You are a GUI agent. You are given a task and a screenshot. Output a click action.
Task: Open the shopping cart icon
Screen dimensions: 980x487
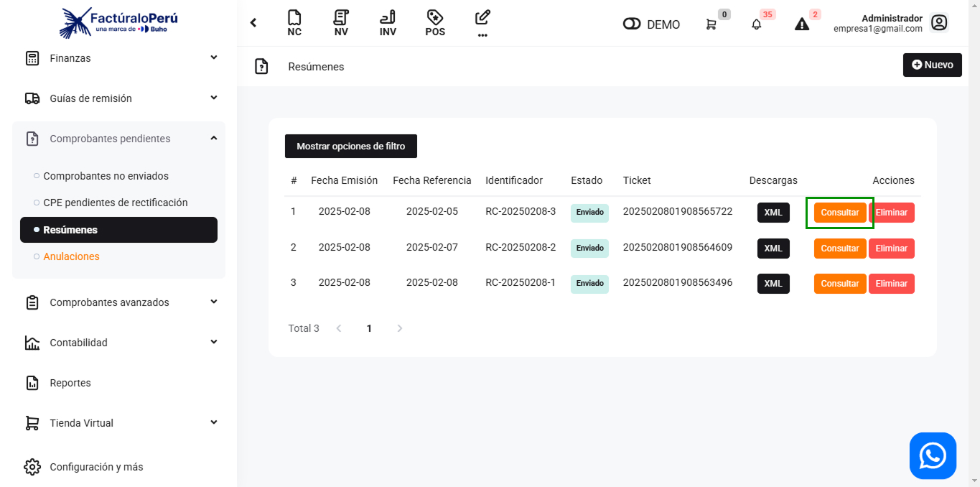[711, 24]
